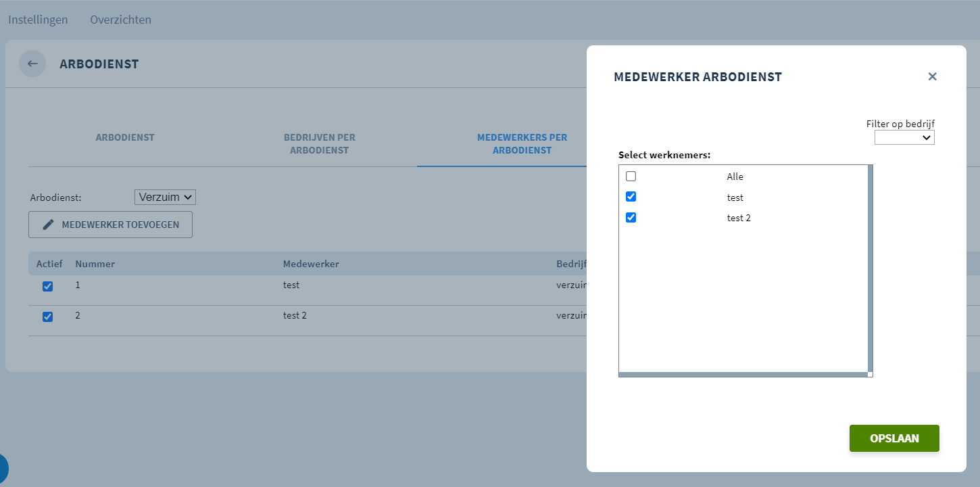Screen dimensions: 980x487
Task: Open the Arbodienst Verzuim dropdown
Action: pyautogui.click(x=166, y=198)
